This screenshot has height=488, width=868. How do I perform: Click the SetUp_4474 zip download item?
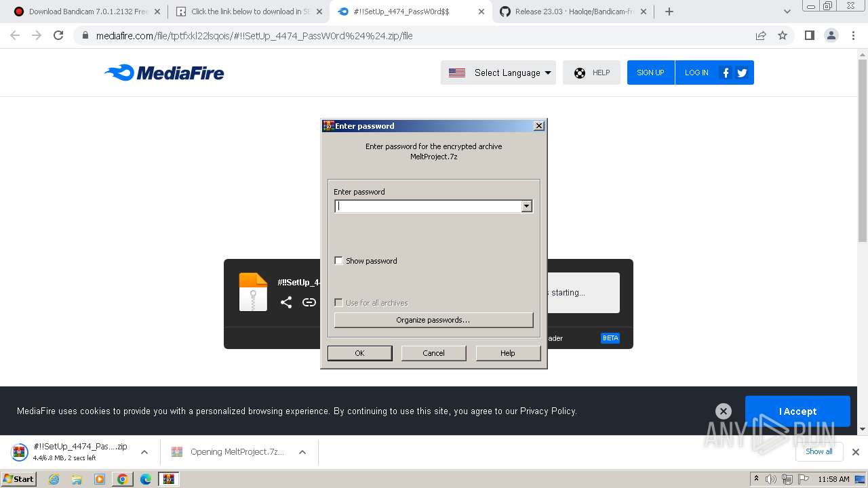coord(71,452)
